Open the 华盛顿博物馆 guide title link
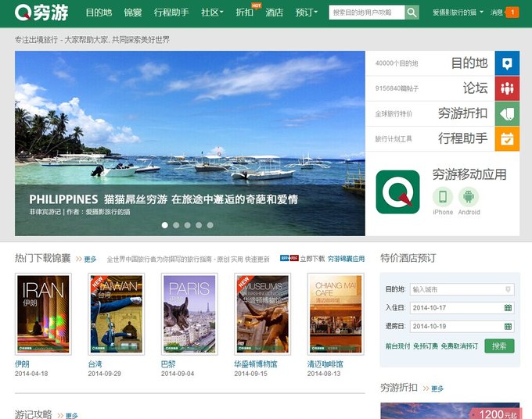Image resolution: width=532 pixels, height=419 pixels. (256, 364)
